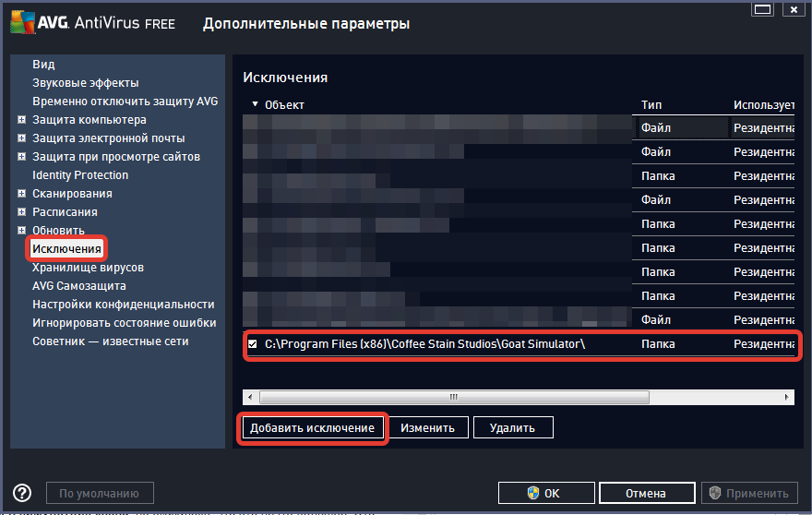Open Хранилище вирусов settings section
Image resolution: width=812 pixels, height=515 pixels.
tap(88, 268)
